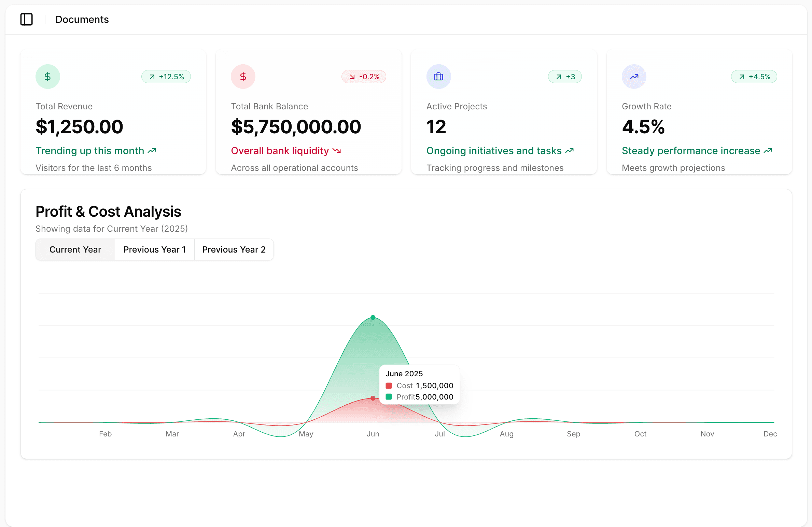Click the red dollar icon on Total Bank Balance card
Screen dimensions: 812x527
(x=243, y=76)
